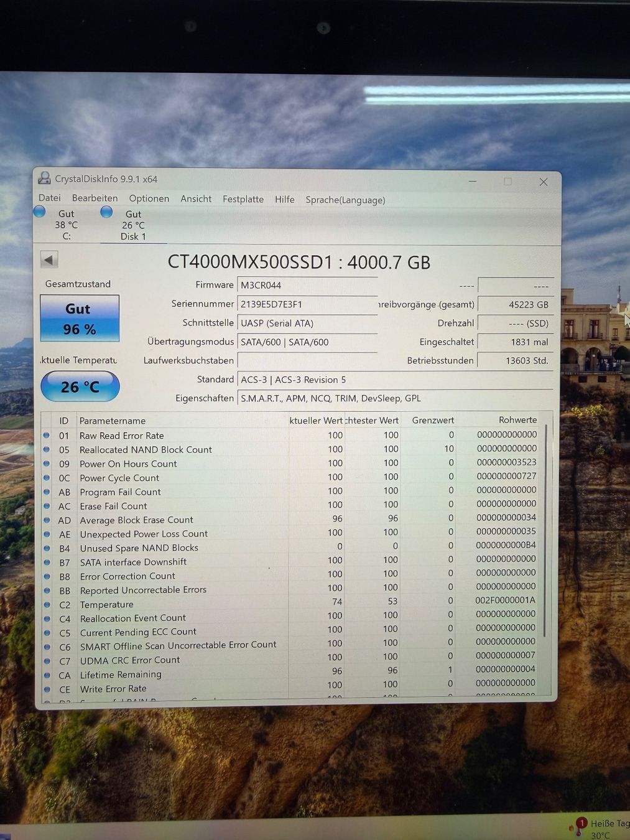630x840 pixels.
Task: Select the Average Block Erase Count row
Action: tap(291, 519)
